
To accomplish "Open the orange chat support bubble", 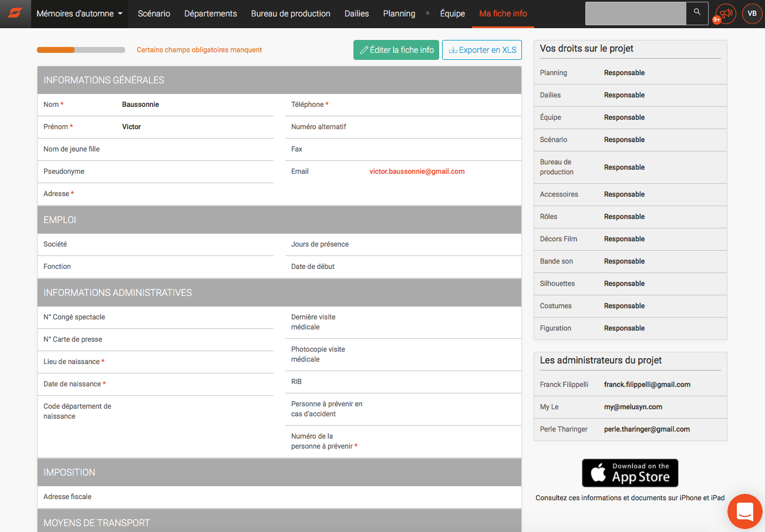I will (x=744, y=510).
